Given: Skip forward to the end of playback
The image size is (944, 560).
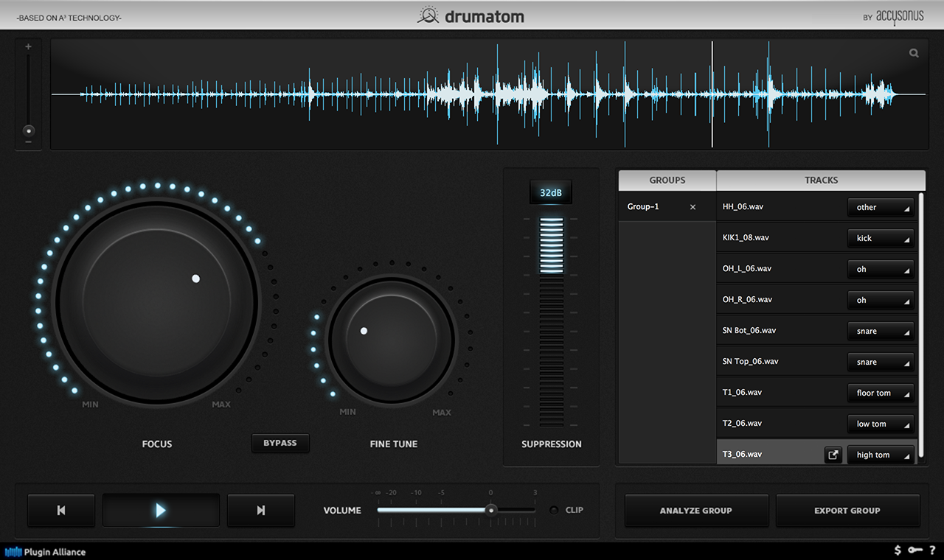Looking at the screenshot, I should point(261,510).
